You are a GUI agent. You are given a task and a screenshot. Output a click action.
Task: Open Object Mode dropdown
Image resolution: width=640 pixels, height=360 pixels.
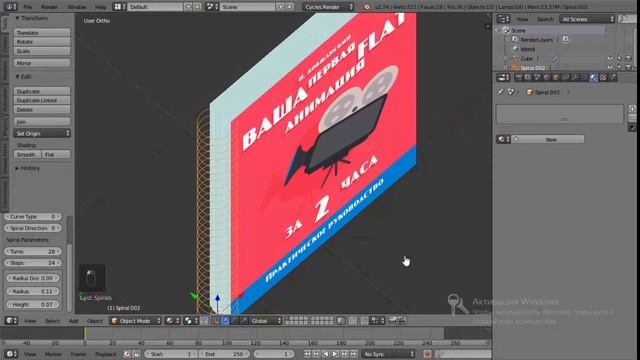(x=136, y=321)
